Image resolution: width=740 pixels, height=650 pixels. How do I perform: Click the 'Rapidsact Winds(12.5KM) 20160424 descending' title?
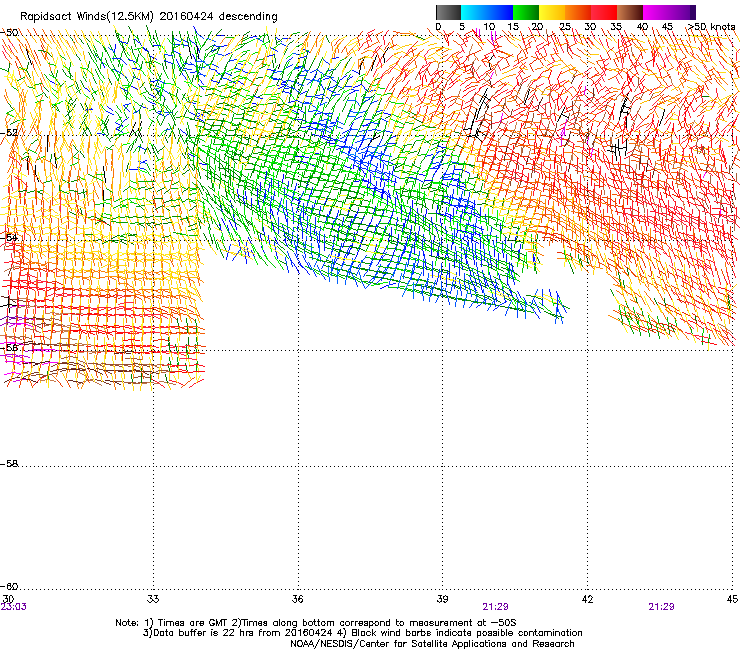(149, 17)
